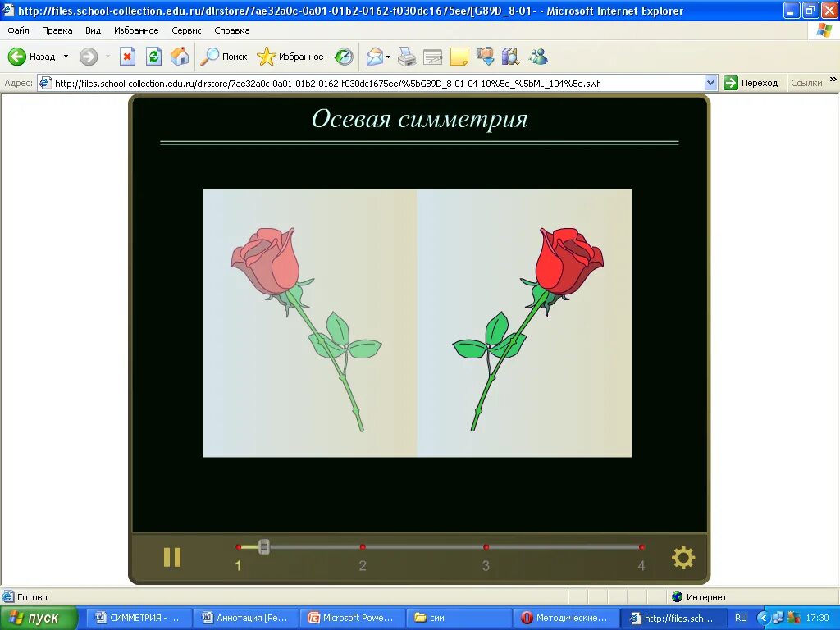The image size is (840, 630).
Task: Click the Forward arrow icon
Action: click(89, 57)
